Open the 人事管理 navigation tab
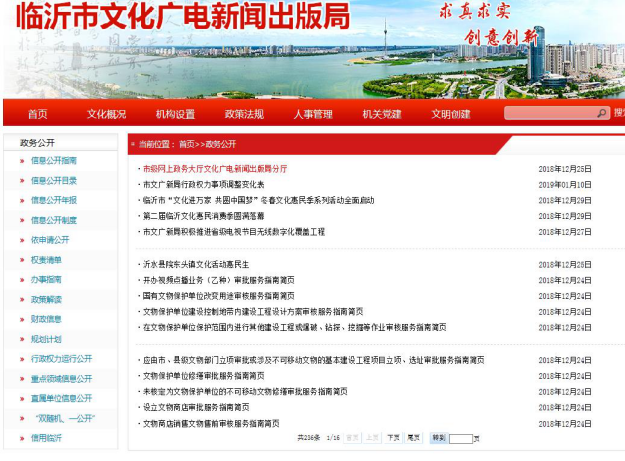This screenshot has height=461, width=625. click(313, 114)
